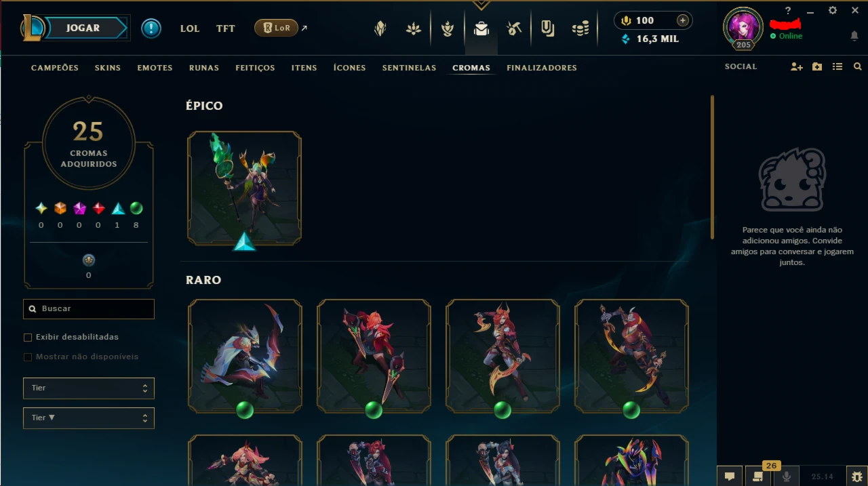Click the Jogar play button
868x486 pixels.
pos(83,28)
